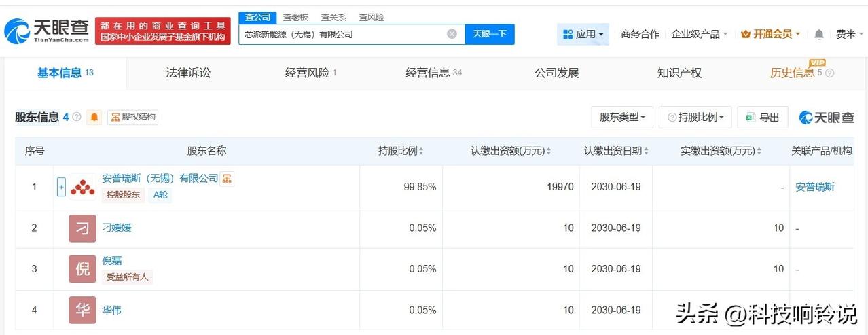The width and height of the screenshot is (868, 335).
Task: Click equity structure icon after 安普瑞斯(无锡)有限公司
Action: pos(228,179)
